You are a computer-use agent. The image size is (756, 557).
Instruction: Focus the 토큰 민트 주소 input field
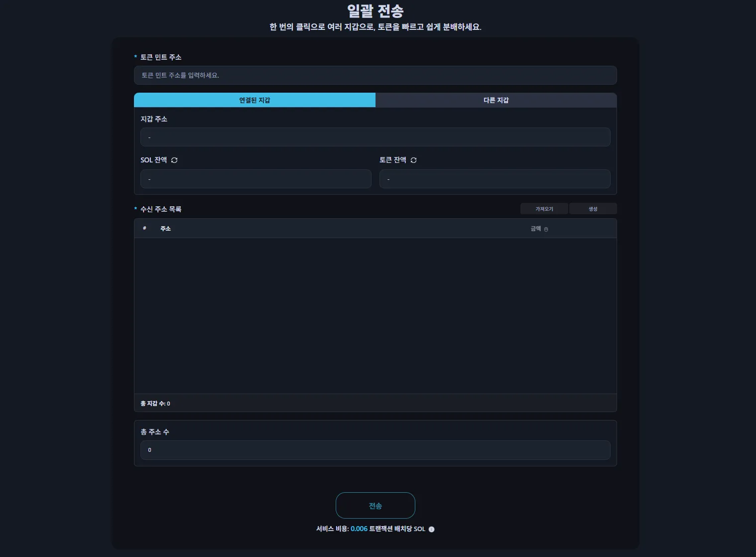coord(375,75)
